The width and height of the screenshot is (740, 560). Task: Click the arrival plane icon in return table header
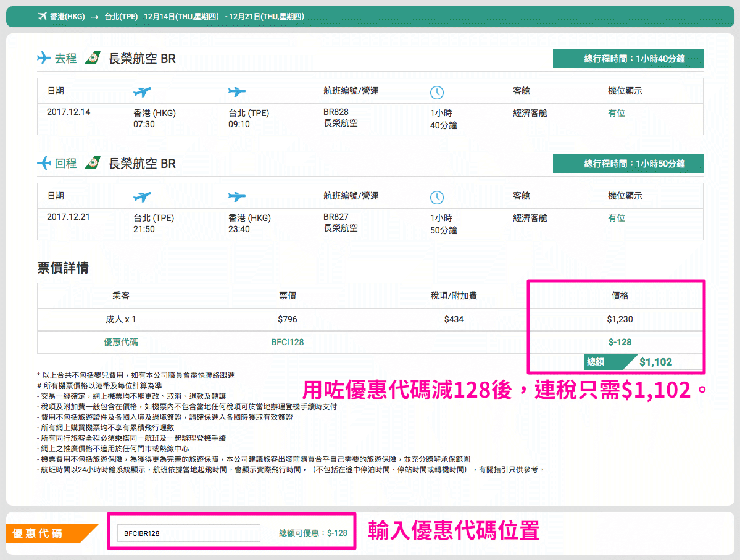237,196
